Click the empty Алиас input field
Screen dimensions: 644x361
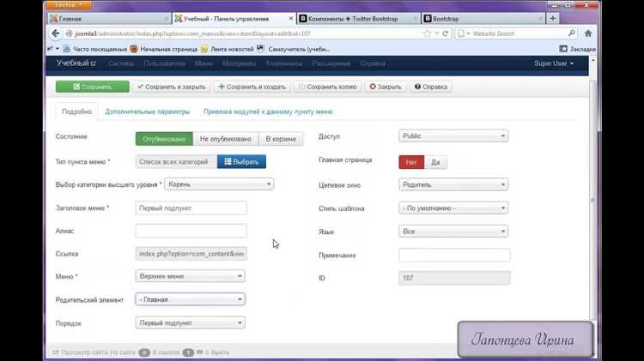tap(191, 231)
